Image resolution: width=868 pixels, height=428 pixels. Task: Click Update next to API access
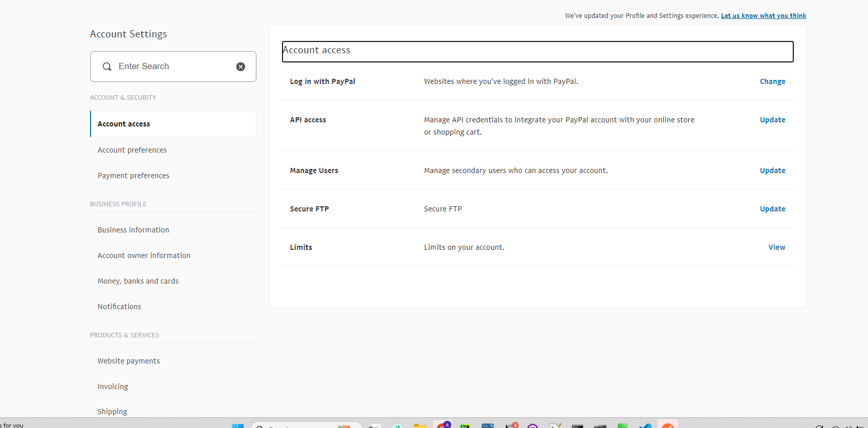point(772,120)
